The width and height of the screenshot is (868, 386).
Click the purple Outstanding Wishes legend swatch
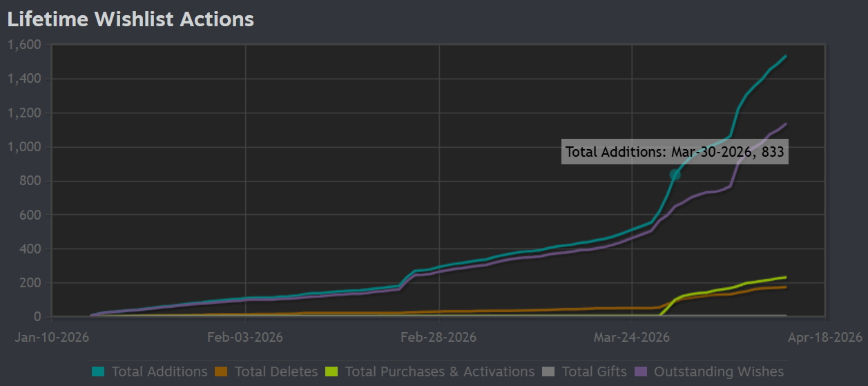coord(640,372)
